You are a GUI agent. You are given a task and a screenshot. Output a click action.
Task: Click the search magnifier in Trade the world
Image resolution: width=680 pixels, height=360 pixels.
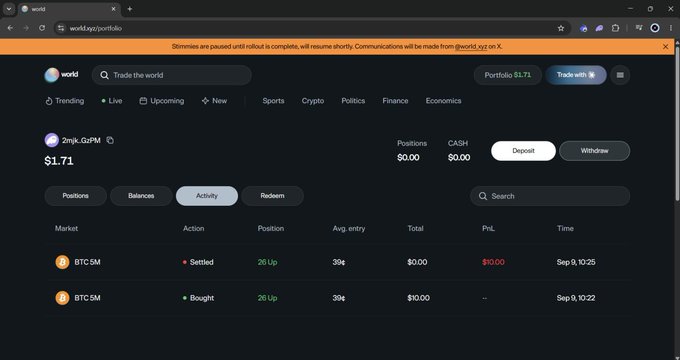coord(105,75)
